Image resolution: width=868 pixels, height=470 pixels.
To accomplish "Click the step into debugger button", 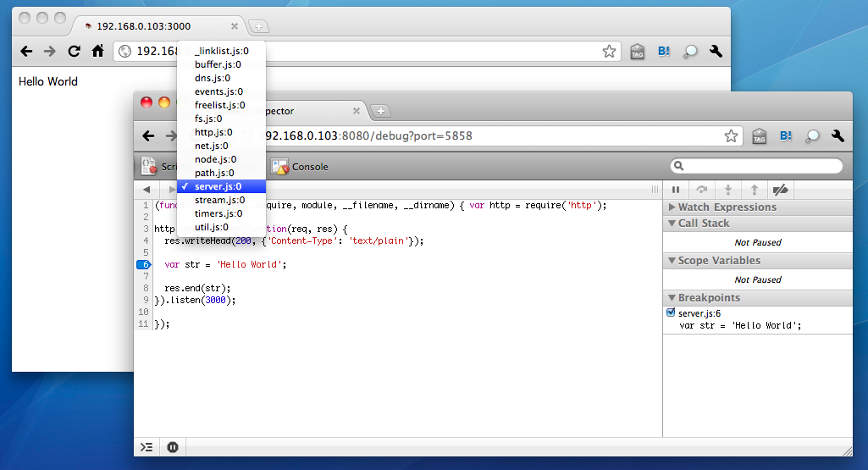I will (727, 190).
